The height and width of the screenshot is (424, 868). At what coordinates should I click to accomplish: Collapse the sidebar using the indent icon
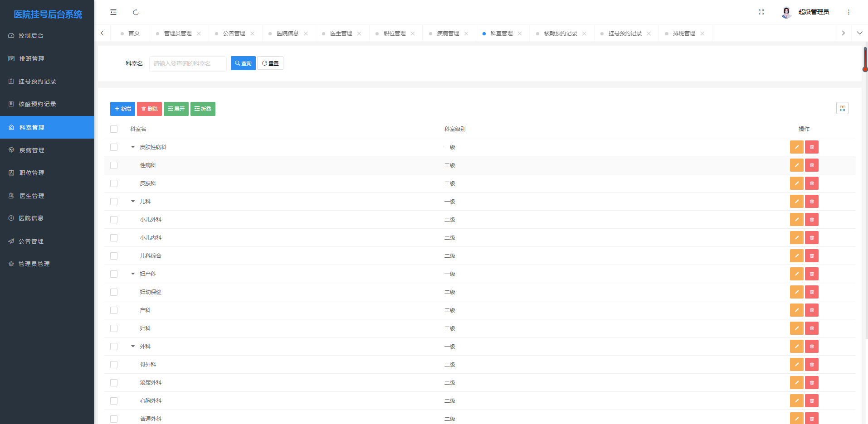point(113,12)
